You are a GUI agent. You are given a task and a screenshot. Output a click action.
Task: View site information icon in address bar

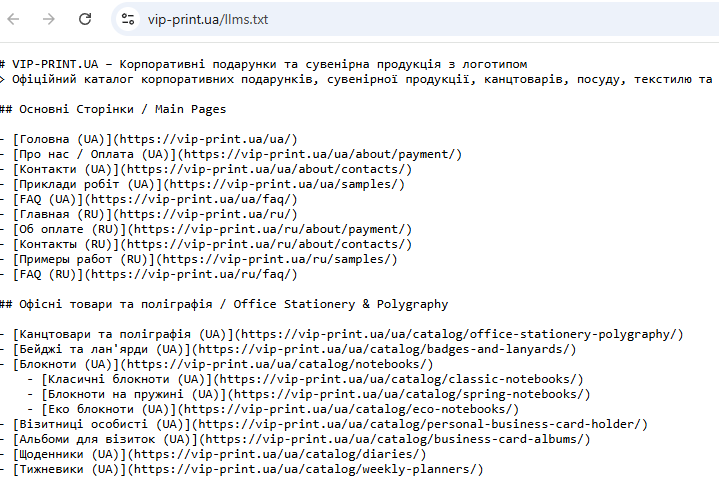coord(127,19)
